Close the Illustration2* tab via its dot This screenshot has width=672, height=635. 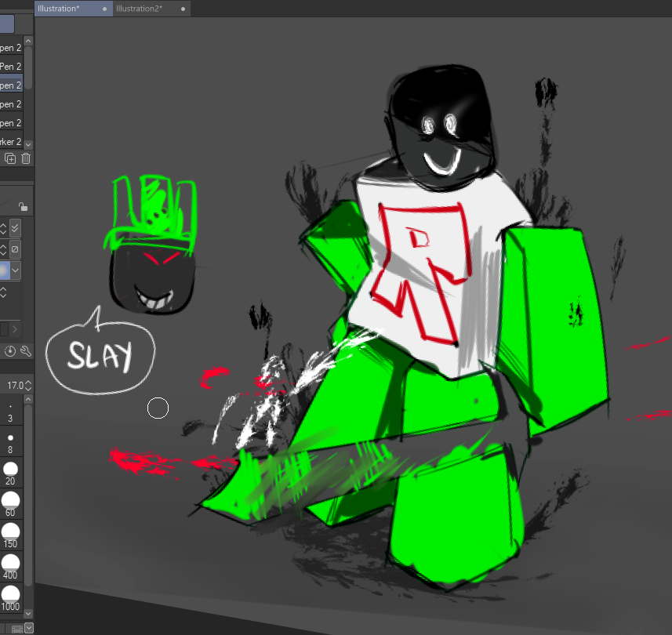coord(183,9)
